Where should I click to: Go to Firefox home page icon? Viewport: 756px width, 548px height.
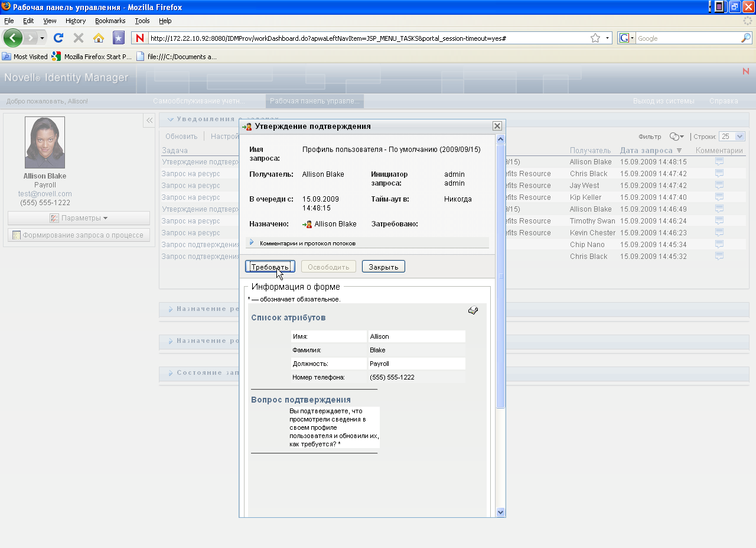(x=99, y=38)
